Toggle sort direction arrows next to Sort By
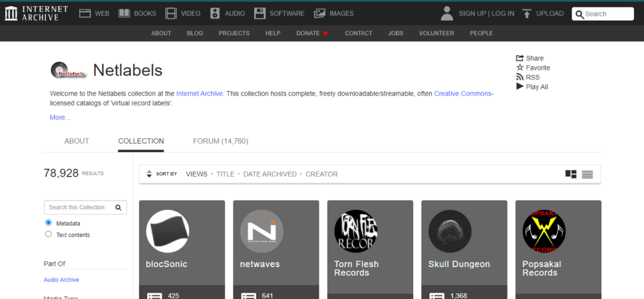Image resolution: width=644 pixels, height=299 pixels. (149, 174)
